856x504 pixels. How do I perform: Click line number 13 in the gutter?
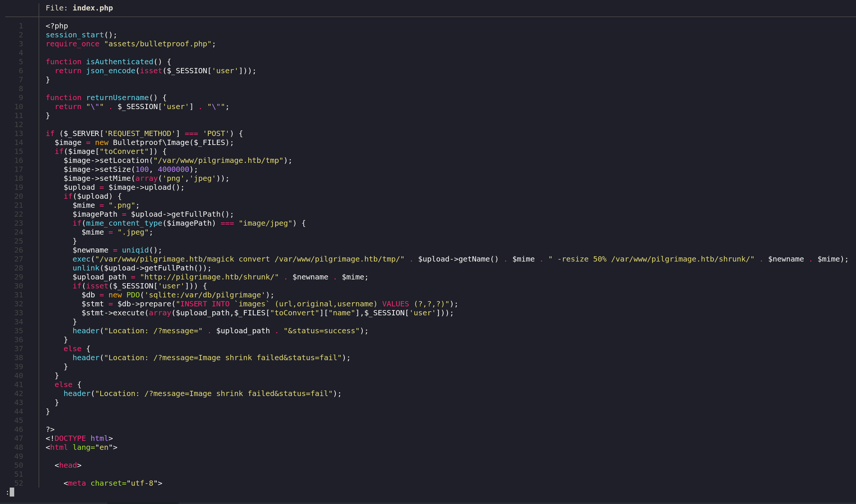tap(19, 133)
